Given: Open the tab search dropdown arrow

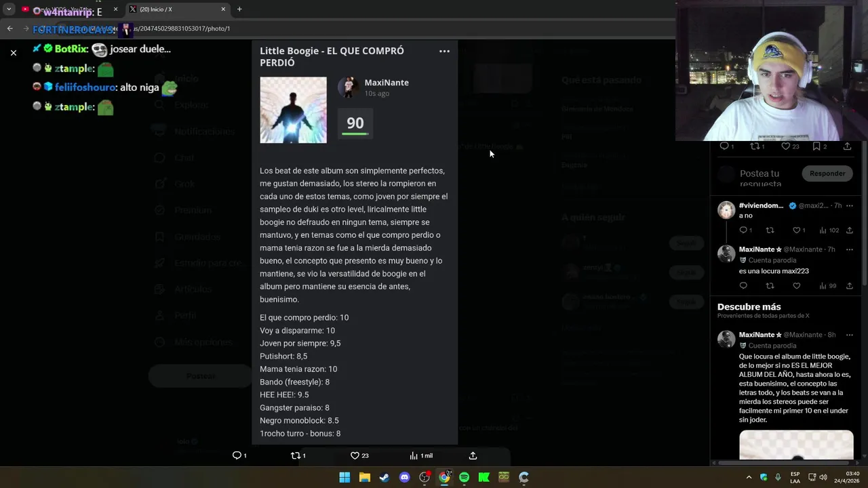Looking at the screenshot, I should pyautogui.click(x=8, y=9).
